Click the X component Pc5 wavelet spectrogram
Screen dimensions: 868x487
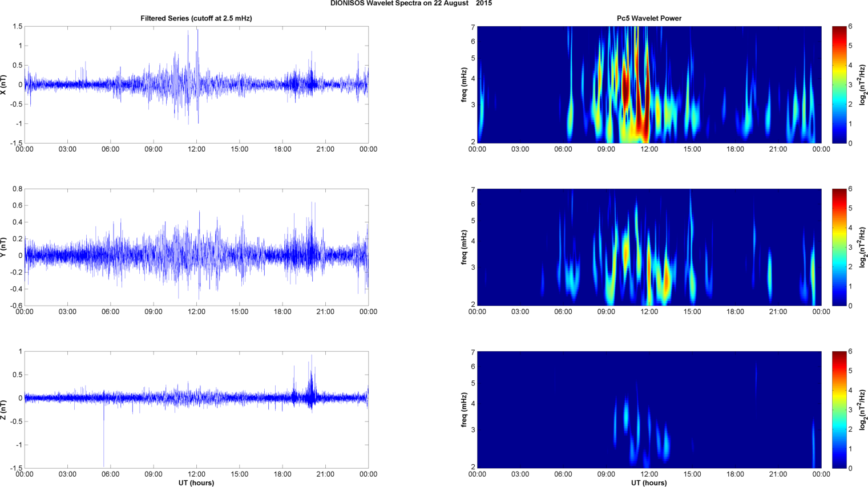point(649,85)
